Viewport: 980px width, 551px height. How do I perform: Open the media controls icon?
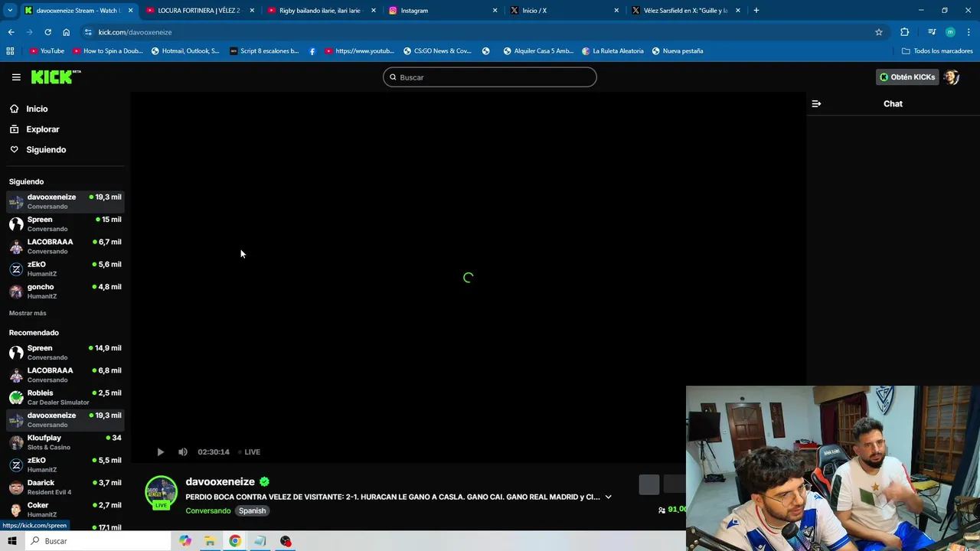point(932,32)
